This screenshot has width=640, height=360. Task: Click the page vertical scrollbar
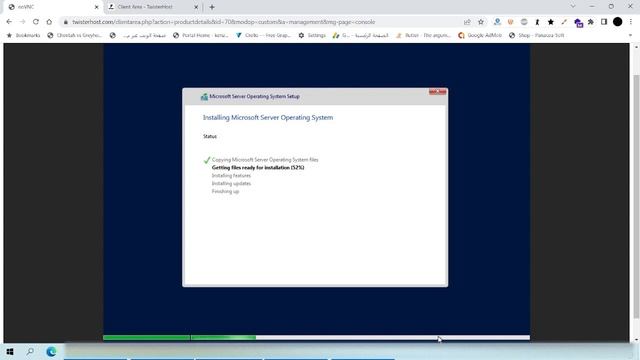click(x=636, y=196)
